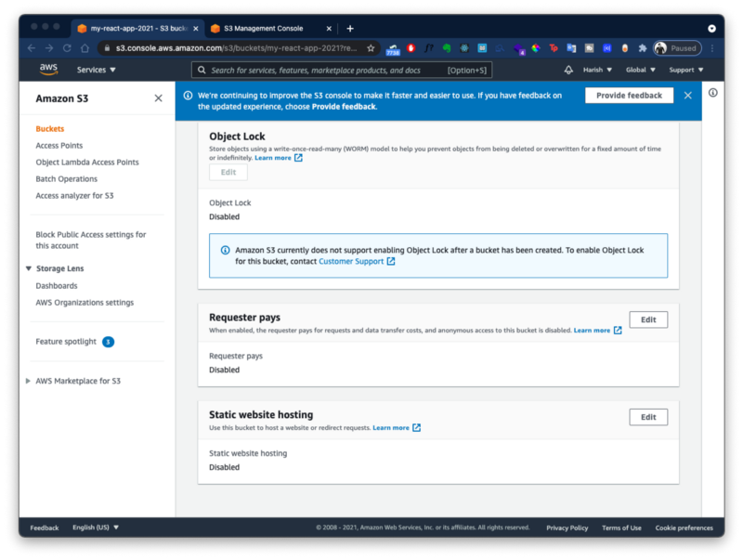Open Storage Lens Dashboards
Screen dimensions: 743x560
pos(57,286)
